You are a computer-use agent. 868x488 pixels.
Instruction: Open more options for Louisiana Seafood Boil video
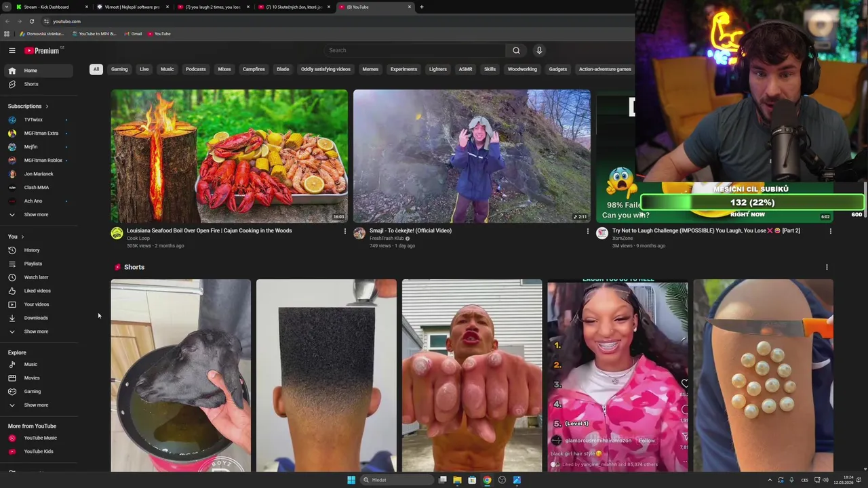click(344, 231)
